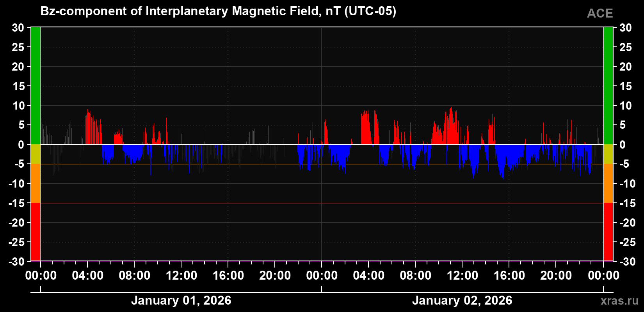The height and width of the screenshot is (312, 644).
Task: Open the 'xras.ru' site label
Action: pyautogui.click(x=620, y=300)
